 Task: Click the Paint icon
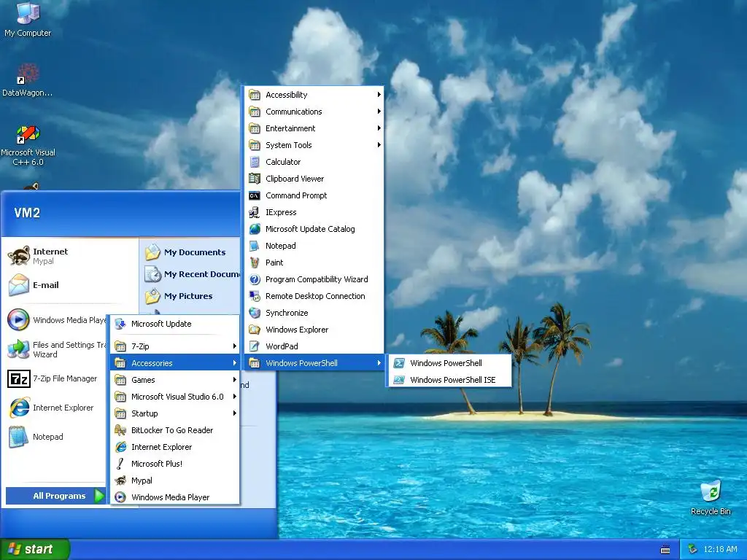click(x=255, y=262)
